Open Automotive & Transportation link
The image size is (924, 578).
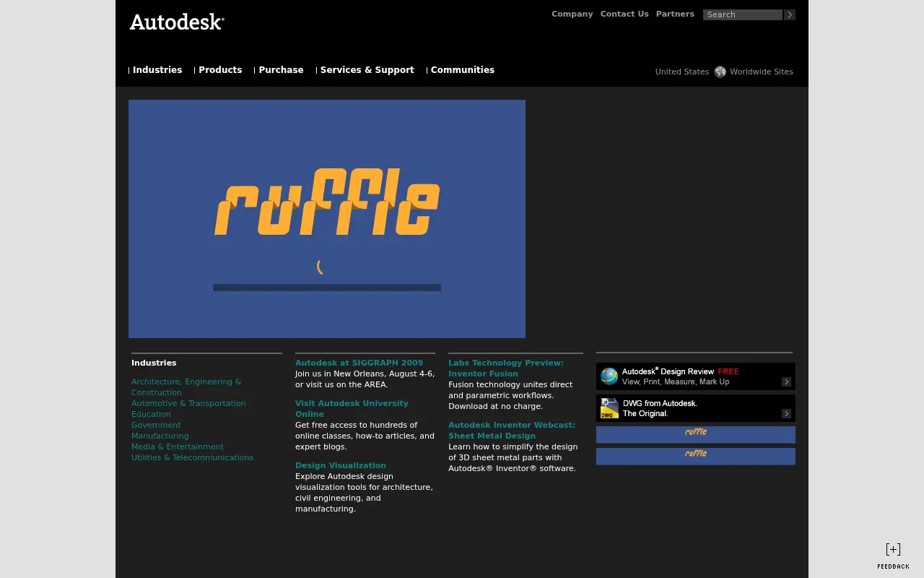(188, 403)
